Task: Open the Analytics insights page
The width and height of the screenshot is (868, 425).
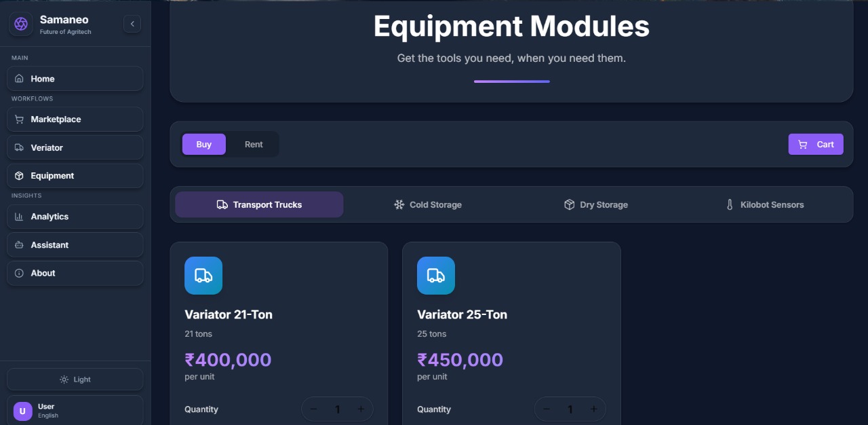Action: pyautogui.click(x=75, y=217)
